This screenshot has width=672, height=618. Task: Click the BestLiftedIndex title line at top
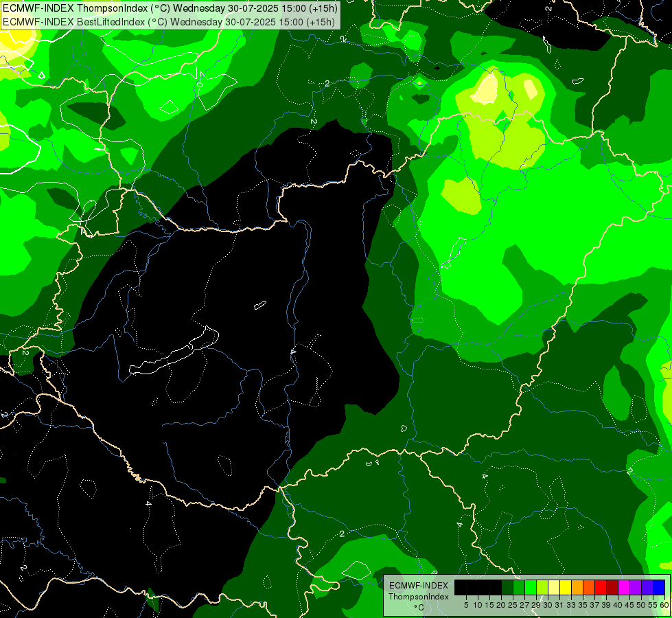[169, 21]
